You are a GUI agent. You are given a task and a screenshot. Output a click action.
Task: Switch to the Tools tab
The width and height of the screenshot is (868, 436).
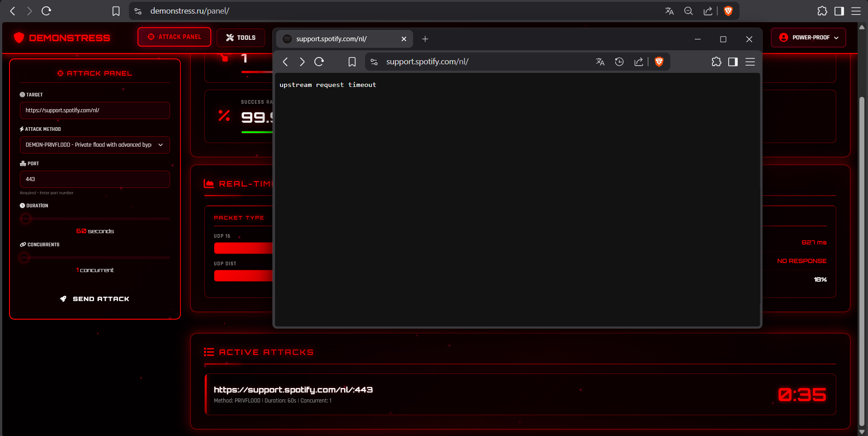[241, 38]
